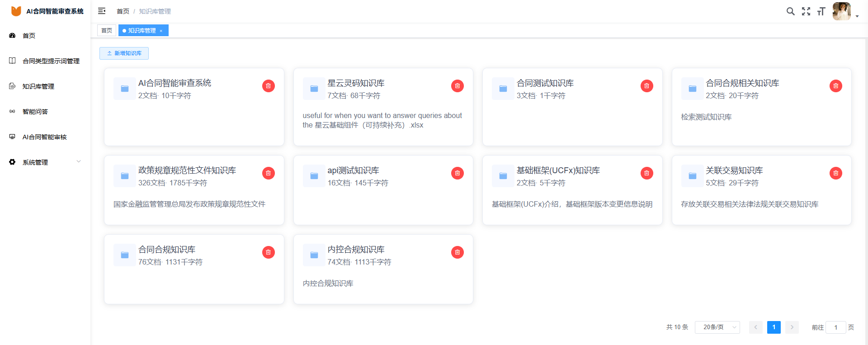The image size is (868, 345).
Task: Toggle fullscreen mode icon
Action: (806, 11)
